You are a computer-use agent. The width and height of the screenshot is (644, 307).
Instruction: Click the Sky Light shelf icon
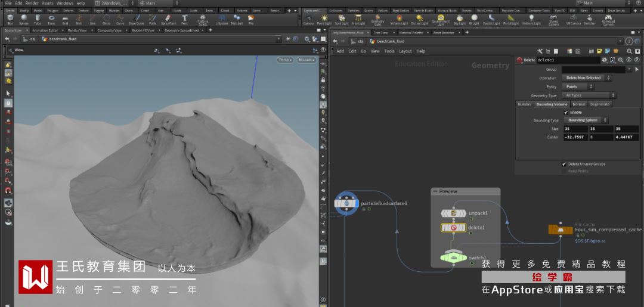click(x=459, y=18)
